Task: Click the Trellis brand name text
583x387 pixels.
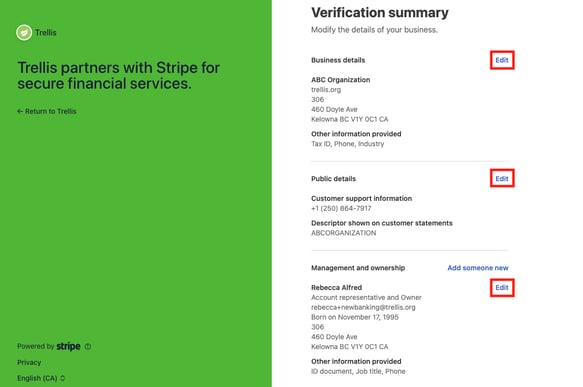Action: pos(46,33)
